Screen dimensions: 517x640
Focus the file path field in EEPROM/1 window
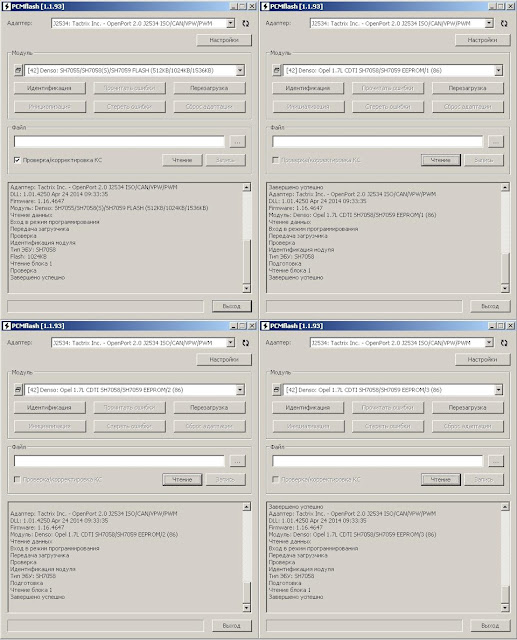(x=378, y=142)
